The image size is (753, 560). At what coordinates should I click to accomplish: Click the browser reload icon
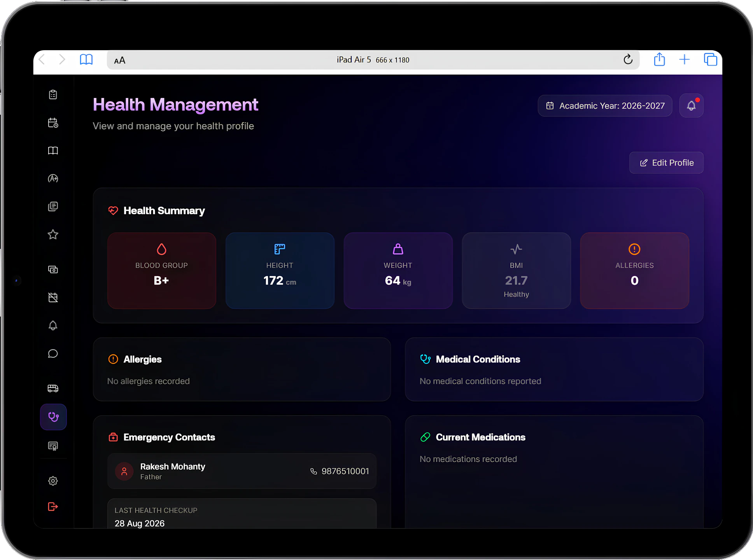(x=628, y=60)
